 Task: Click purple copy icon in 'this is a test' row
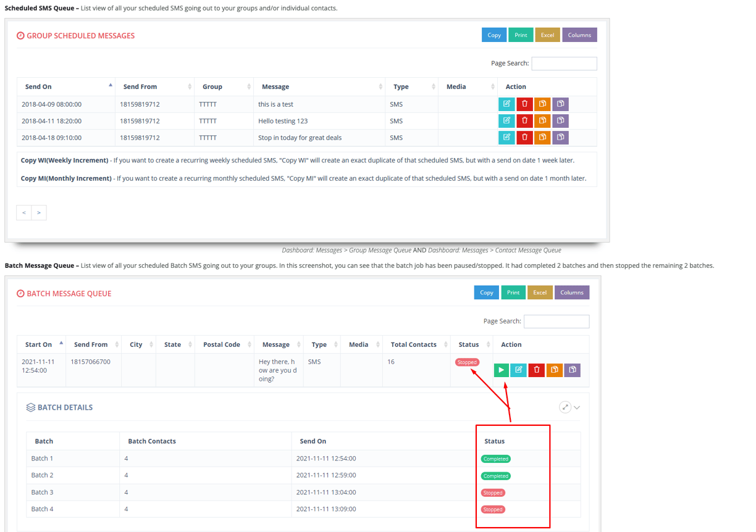point(560,104)
